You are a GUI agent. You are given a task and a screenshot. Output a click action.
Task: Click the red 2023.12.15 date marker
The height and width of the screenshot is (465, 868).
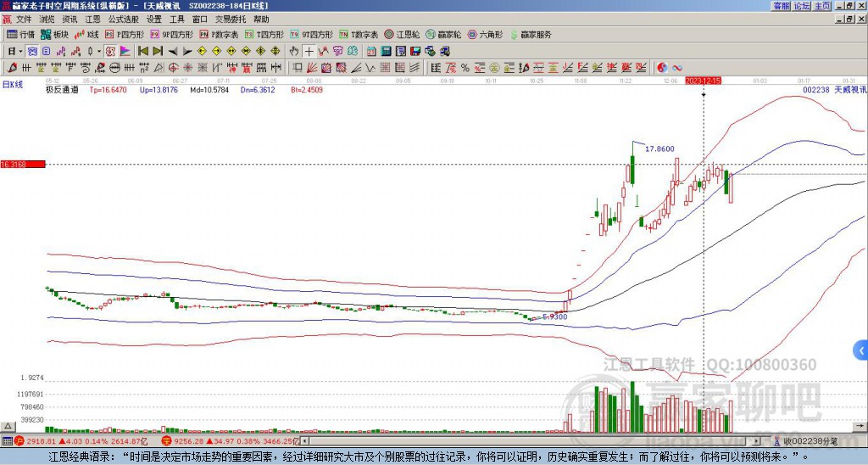tap(703, 80)
